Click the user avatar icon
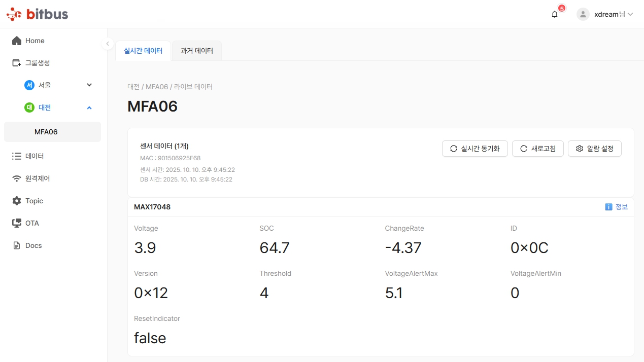 tap(583, 14)
